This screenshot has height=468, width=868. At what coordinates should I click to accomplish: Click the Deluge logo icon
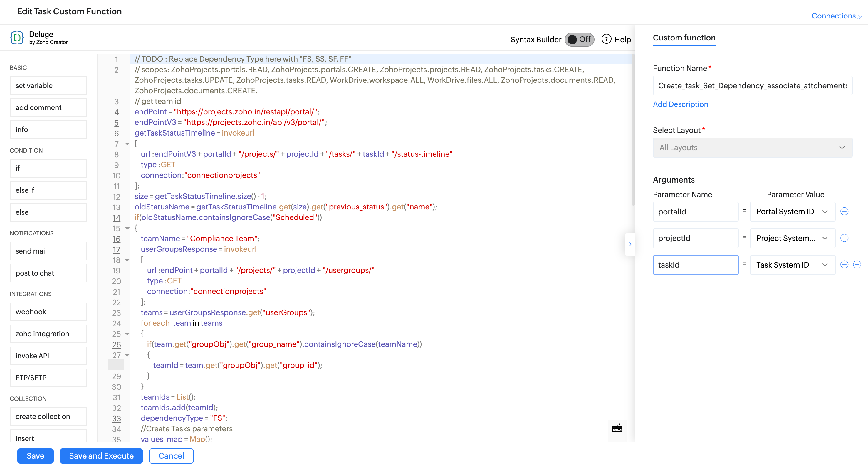pos(17,38)
